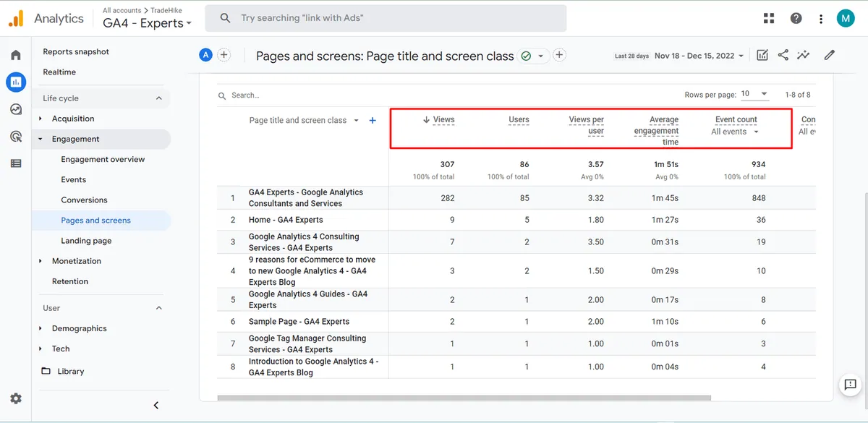Customize report with pencil icon
Image resolution: width=868 pixels, height=423 pixels.
coord(830,55)
